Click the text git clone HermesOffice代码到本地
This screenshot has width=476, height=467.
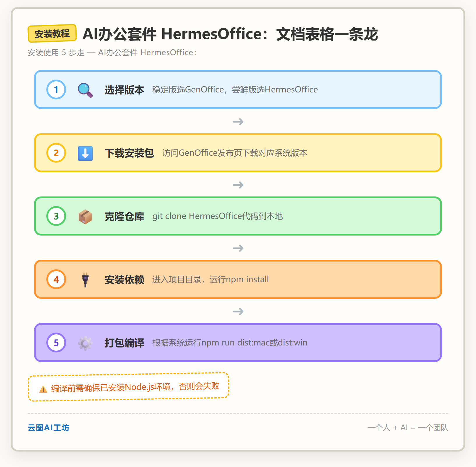218,216
